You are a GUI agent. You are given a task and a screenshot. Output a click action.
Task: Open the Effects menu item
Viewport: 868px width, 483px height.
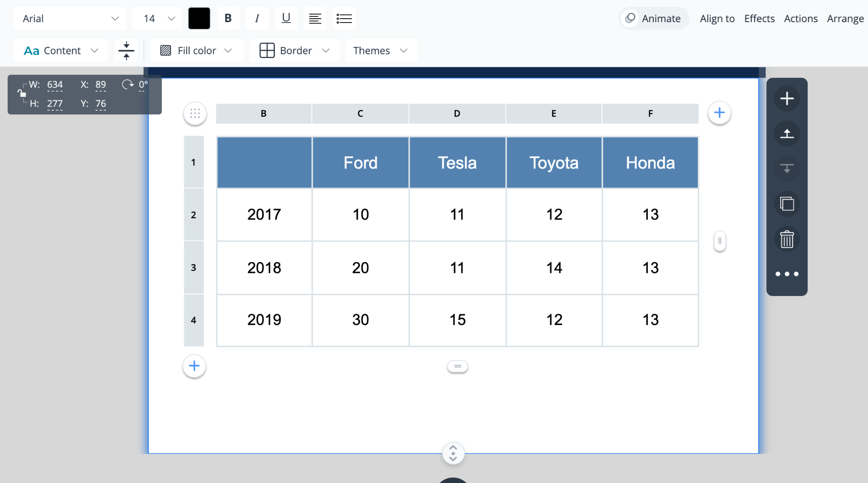point(759,18)
